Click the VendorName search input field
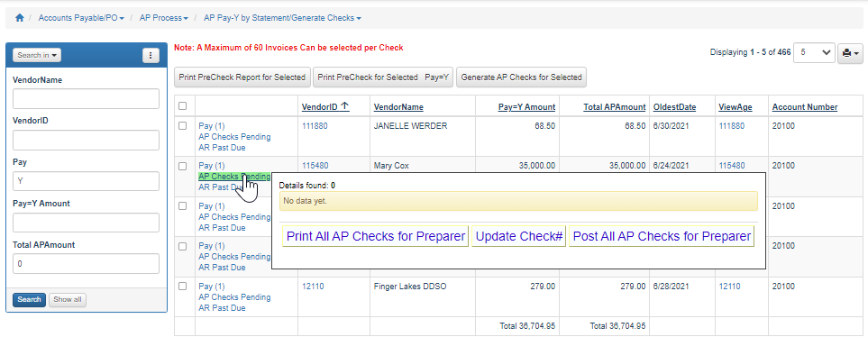The width and height of the screenshot is (868, 337). pyautogui.click(x=86, y=99)
